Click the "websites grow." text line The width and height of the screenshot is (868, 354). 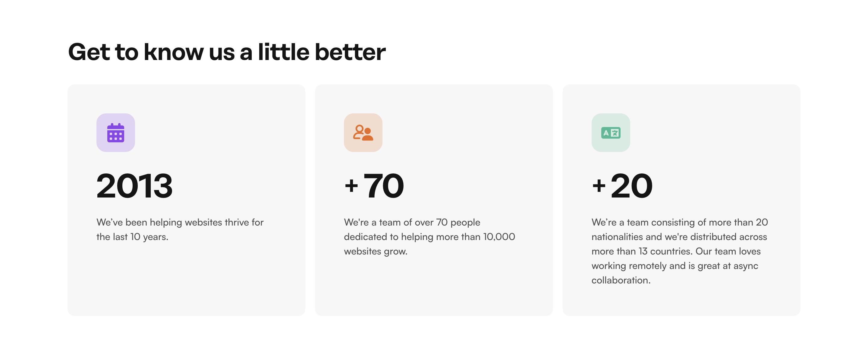tap(375, 251)
